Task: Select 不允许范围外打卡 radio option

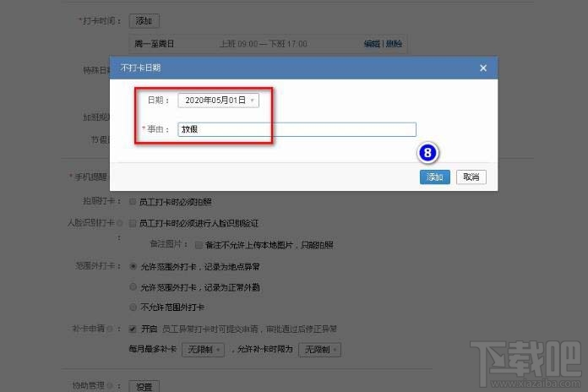Action: pyautogui.click(x=133, y=308)
